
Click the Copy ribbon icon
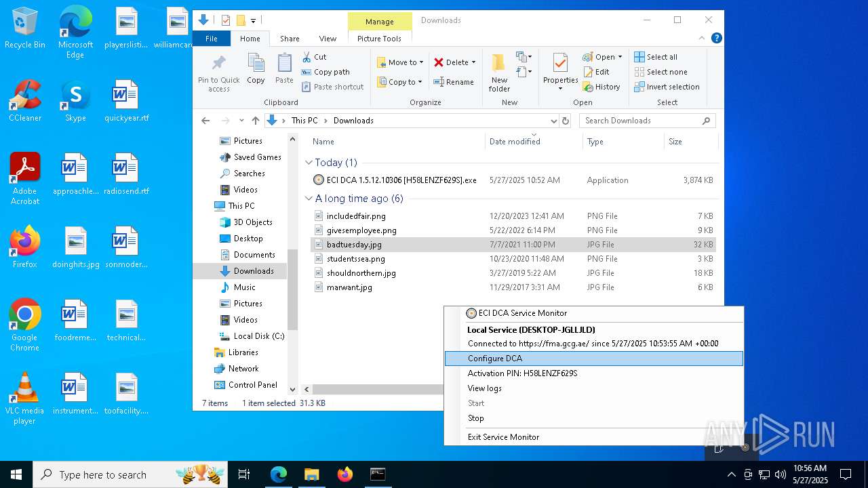click(x=256, y=68)
